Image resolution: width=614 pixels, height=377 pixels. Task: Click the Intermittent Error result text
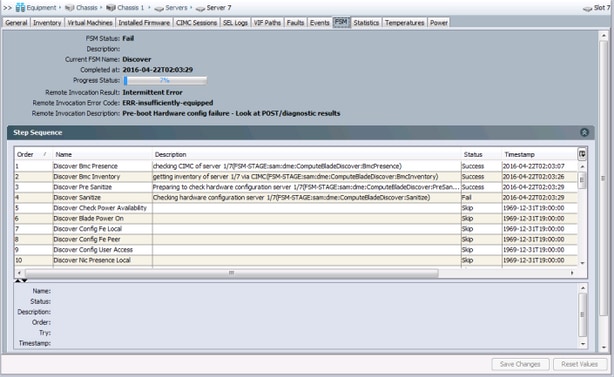tap(152, 92)
